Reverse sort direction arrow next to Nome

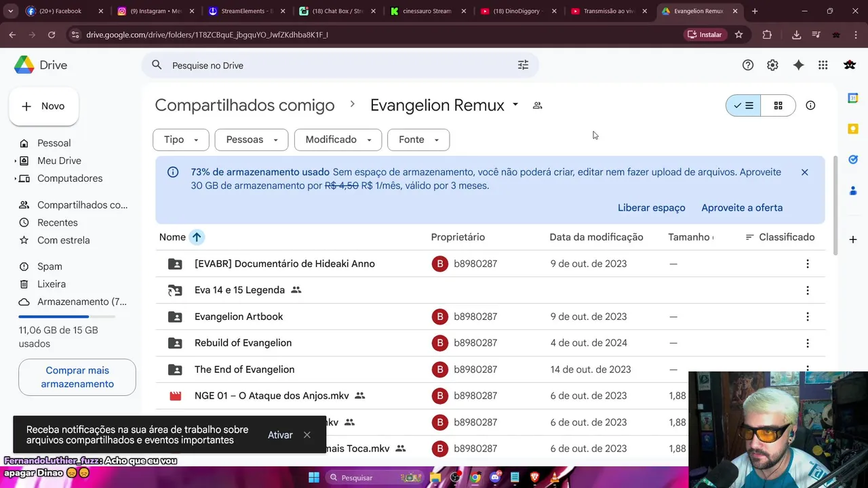click(197, 237)
